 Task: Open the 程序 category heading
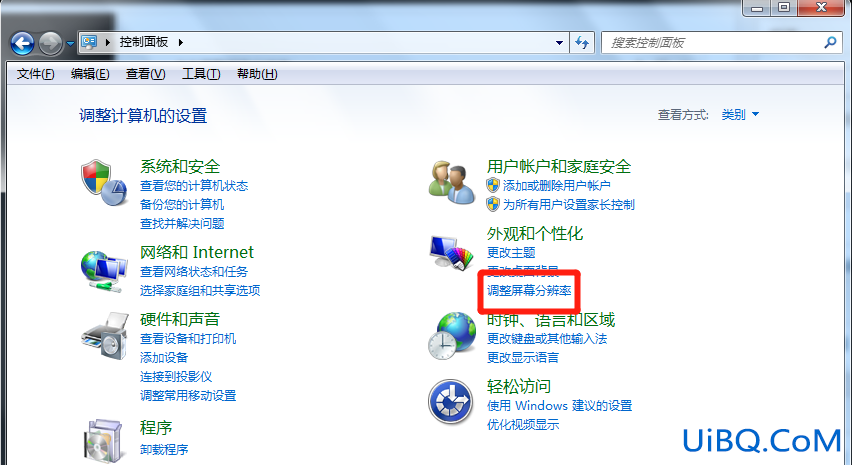point(156,428)
